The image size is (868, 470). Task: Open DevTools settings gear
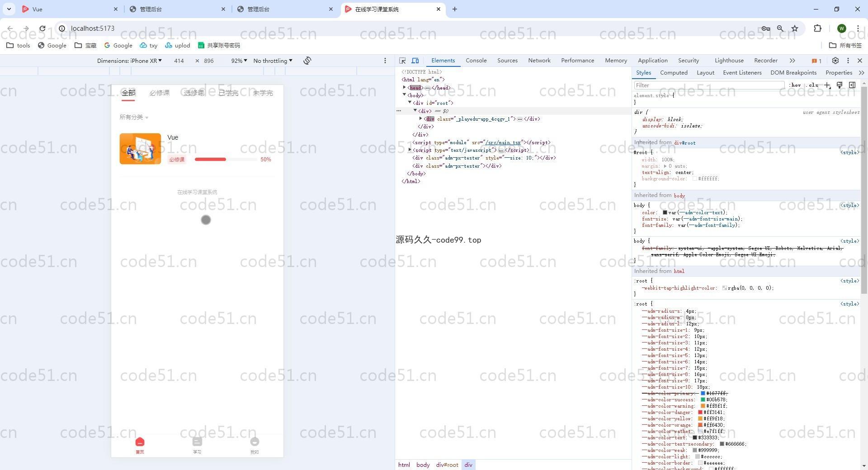pos(835,61)
